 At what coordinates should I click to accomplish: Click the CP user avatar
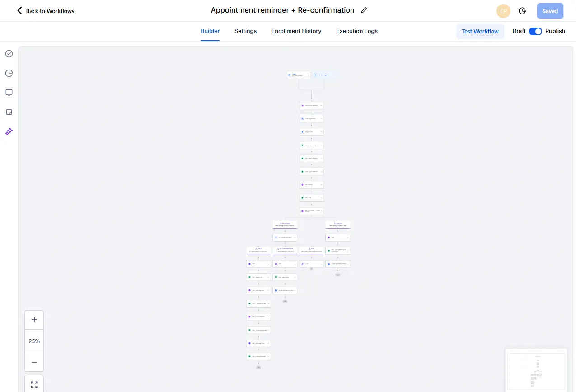pyautogui.click(x=503, y=11)
